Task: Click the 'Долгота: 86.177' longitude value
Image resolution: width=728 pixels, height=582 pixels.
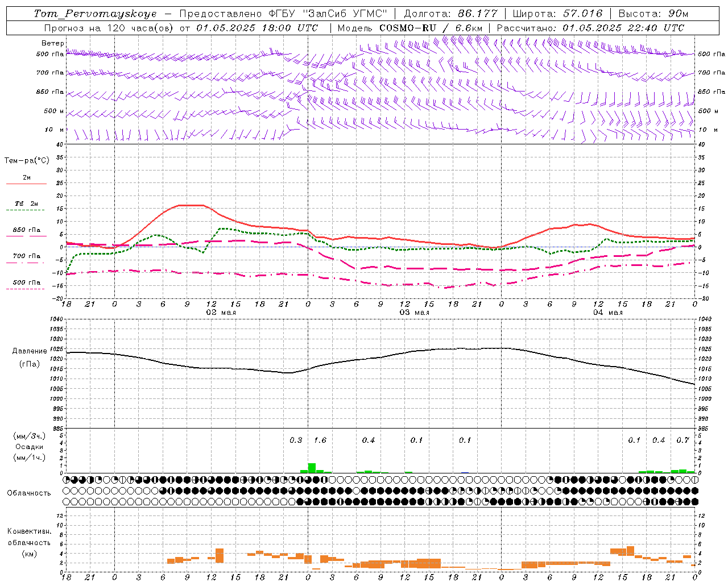Action: [450, 14]
